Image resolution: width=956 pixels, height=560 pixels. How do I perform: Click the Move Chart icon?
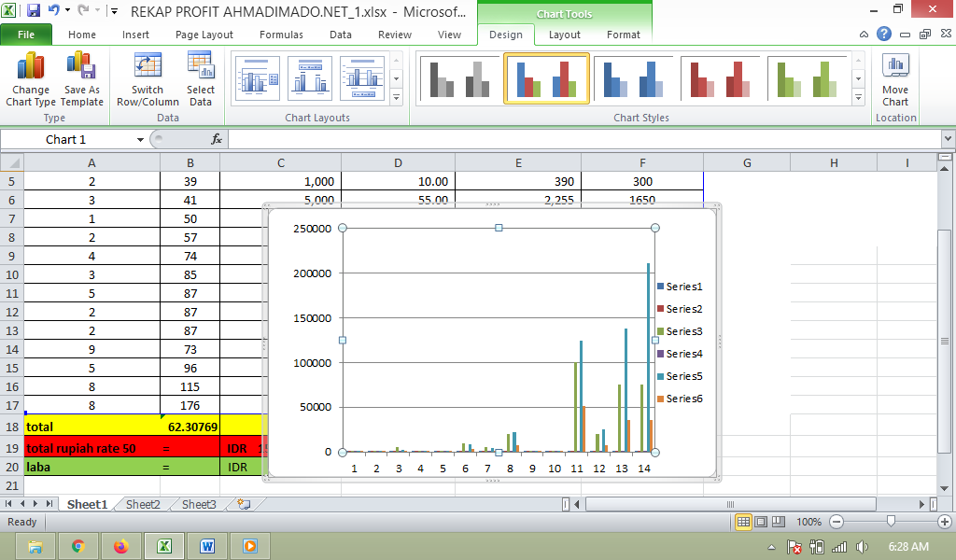tap(894, 79)
